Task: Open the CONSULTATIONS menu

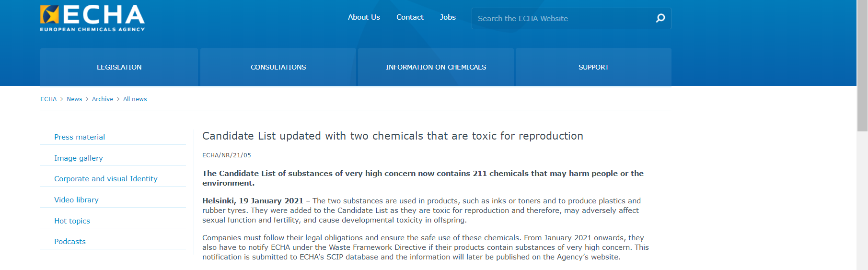Action: coord(278,67)
